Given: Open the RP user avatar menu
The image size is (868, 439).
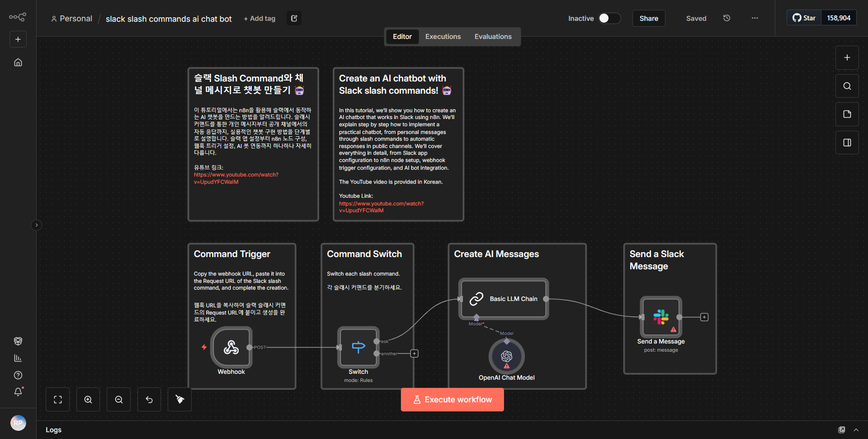Looking at the screenshot, I should tap(18, 423).
